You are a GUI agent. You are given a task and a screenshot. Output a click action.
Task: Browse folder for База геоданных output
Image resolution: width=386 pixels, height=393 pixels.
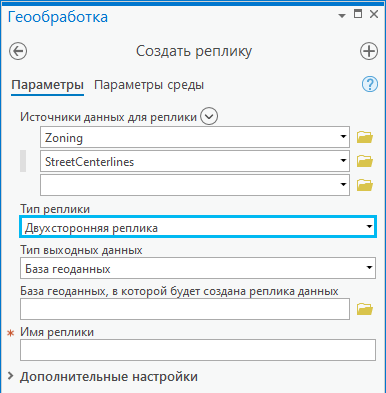click(x=365, y=309)
